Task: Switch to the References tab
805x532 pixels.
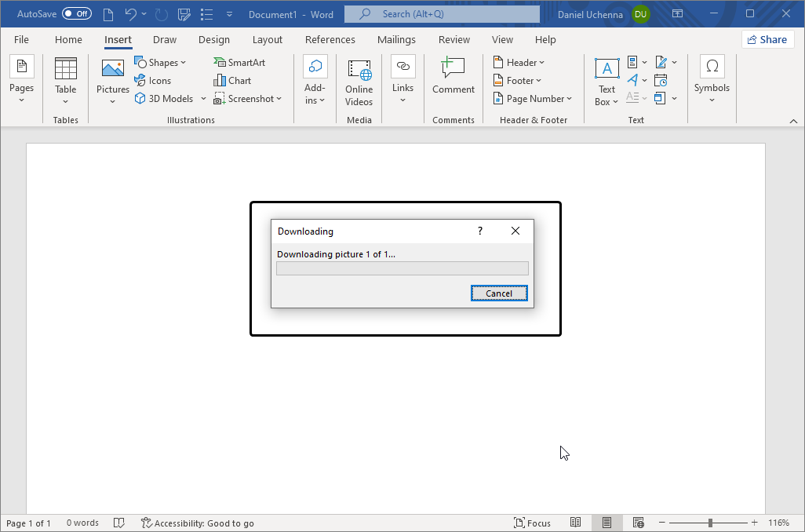Action: (x=330, y=40)
